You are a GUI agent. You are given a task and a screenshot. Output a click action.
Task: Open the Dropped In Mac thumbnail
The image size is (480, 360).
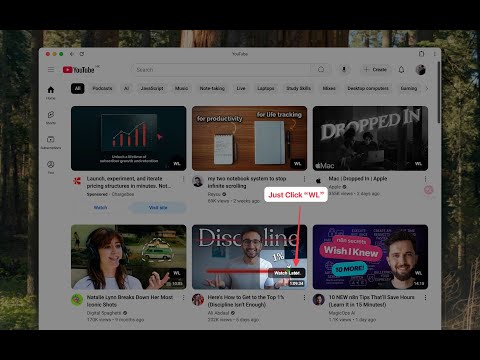pyautogui.click(x=370, y=138)
